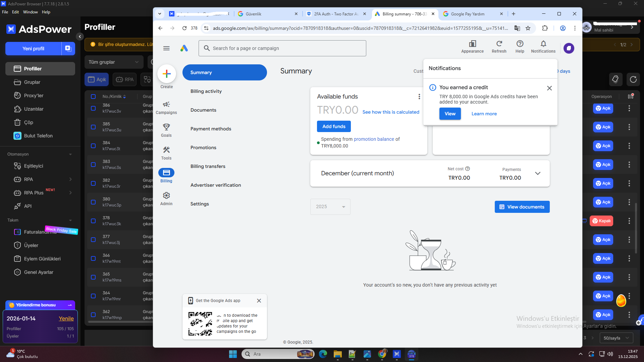Image resolution: width=644 pixels, height=362 pixels.
Task: Click the translate page icon
Action: pos(517,28)
